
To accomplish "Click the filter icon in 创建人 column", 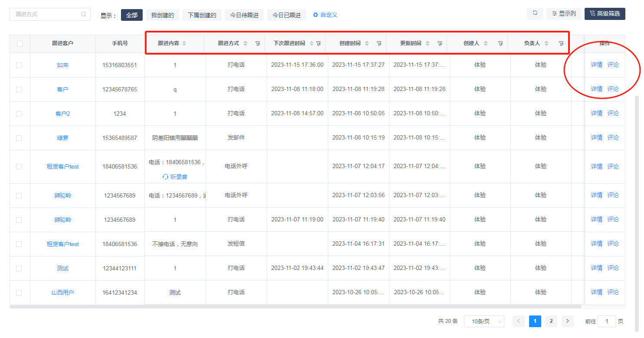I will [x=500, y=43].
